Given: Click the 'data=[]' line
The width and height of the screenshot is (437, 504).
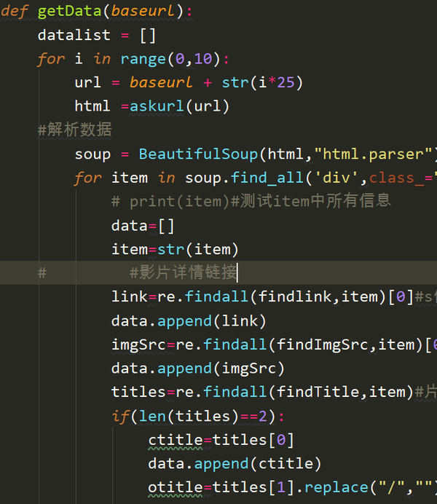Looking at the screenshot, I should click(x=143, y=226).
